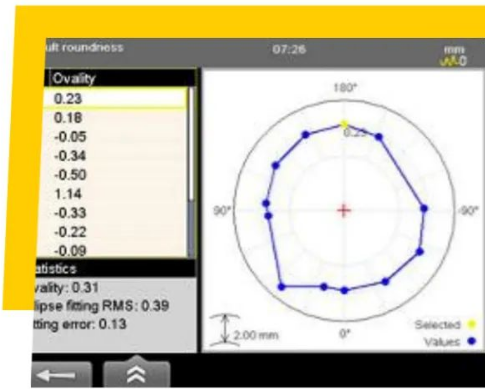Click the red center cross marker

344,210
